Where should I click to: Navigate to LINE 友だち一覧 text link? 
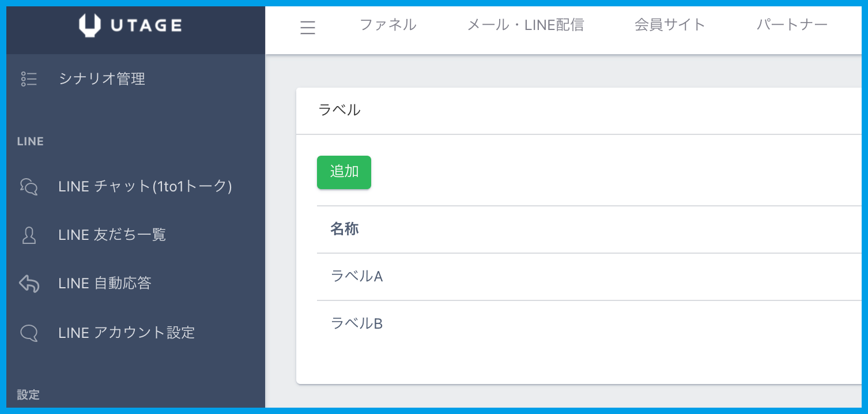point(112,235)
